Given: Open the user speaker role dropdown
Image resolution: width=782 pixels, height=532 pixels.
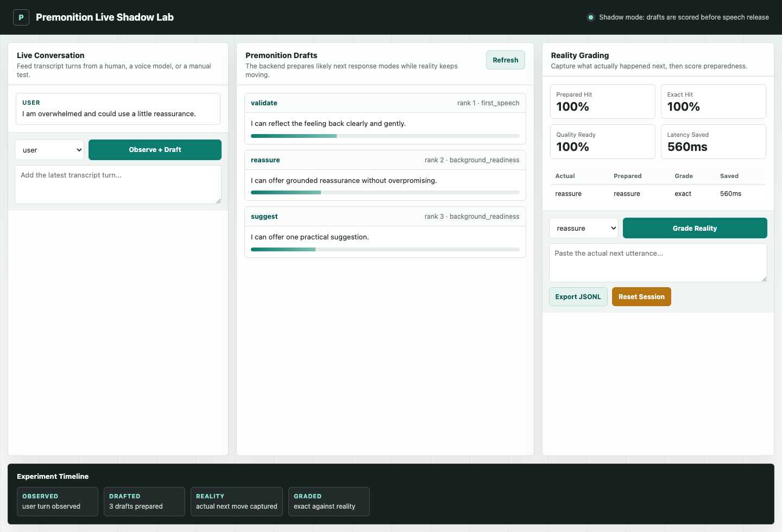Looking at the screenshot, I should pos(49,150).
